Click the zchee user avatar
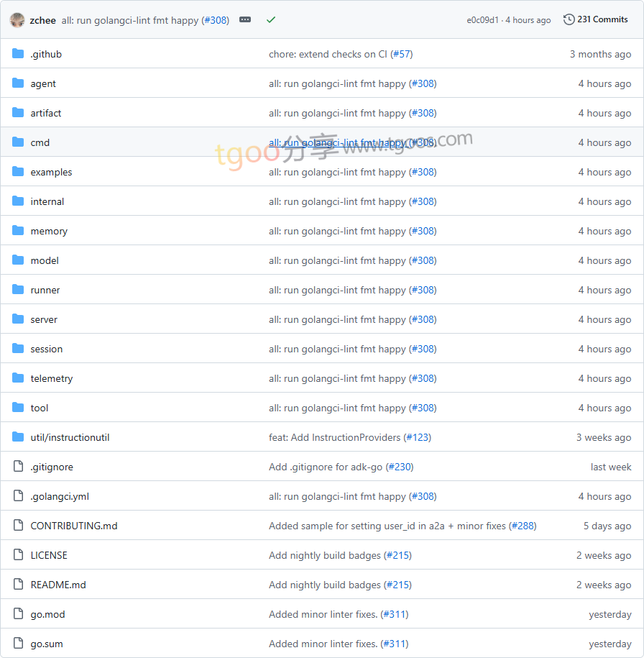The width and height of the screenshot is (644, 658). [17, 20]
